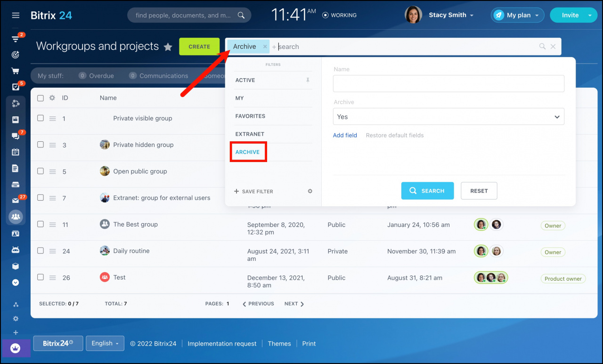This screenshot has width=603, height=364.
Task: Open the sidebar settings gear icon
Action: point(16,319)
